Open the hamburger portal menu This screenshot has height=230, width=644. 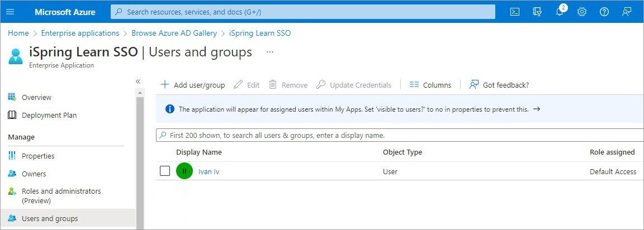[x=10, y=12]
